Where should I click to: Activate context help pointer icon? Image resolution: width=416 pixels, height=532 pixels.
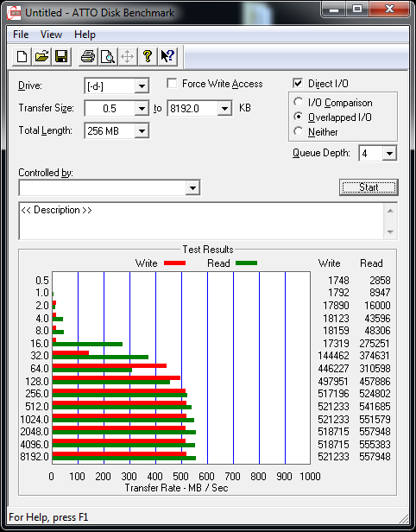167,56
